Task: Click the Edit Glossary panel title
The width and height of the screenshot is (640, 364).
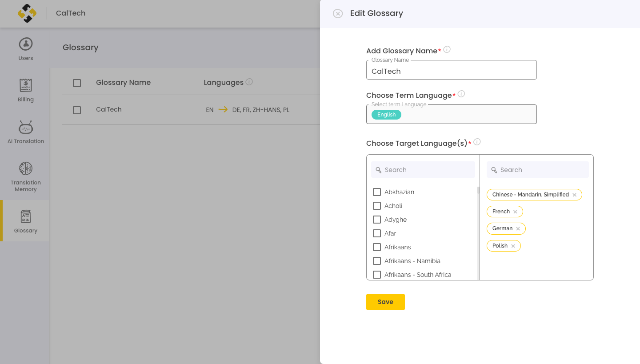Action: click(376, 13)
